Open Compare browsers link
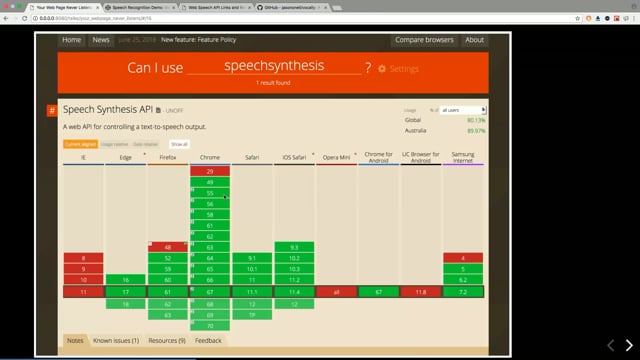The image size is (640, 360). click(424, 40)
